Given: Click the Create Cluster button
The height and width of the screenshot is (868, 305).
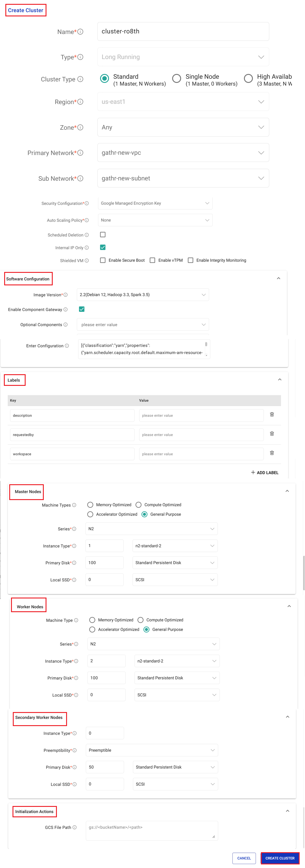Looking at the screenshot, I should coord(280,858).
